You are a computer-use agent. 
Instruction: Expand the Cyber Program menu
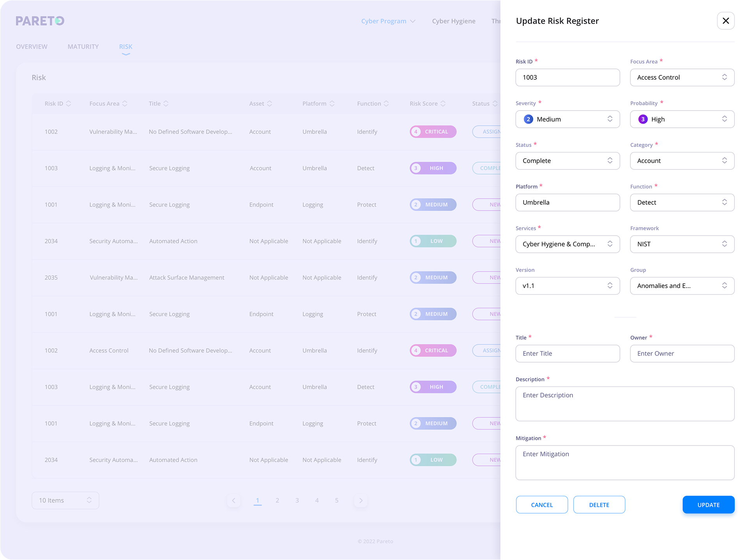388,21
